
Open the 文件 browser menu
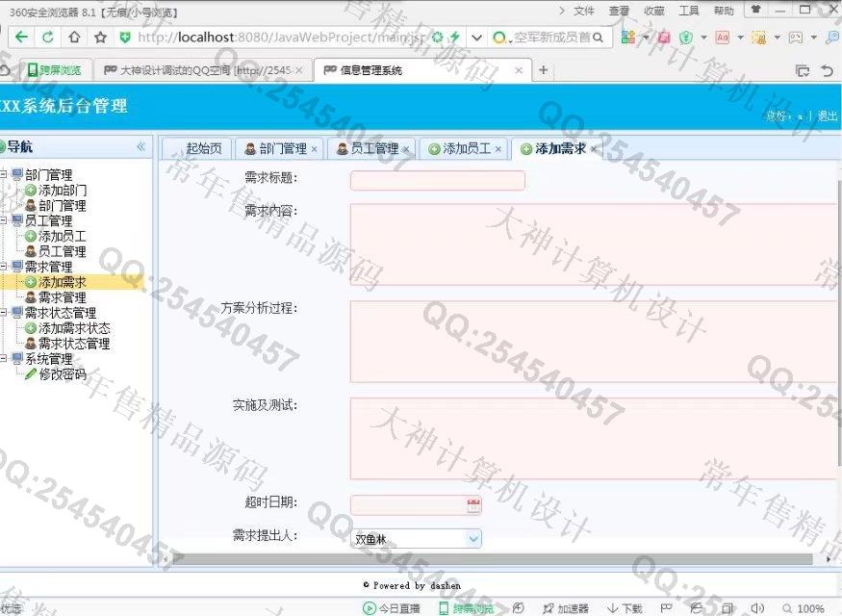584,11
